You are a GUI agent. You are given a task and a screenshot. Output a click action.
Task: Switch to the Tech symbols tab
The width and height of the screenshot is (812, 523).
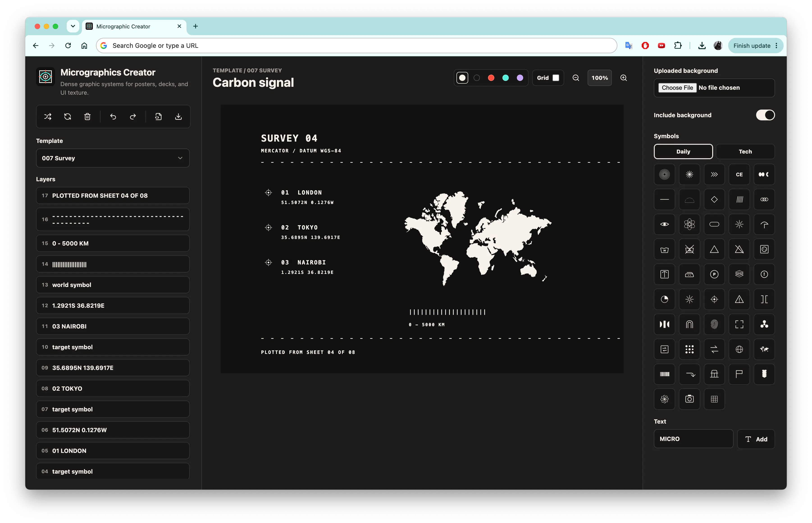click(745, 151)
